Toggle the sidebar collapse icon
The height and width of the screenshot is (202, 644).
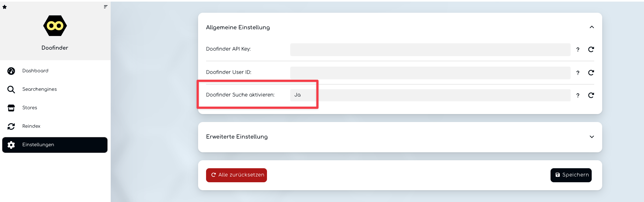[x=106, y=7]
